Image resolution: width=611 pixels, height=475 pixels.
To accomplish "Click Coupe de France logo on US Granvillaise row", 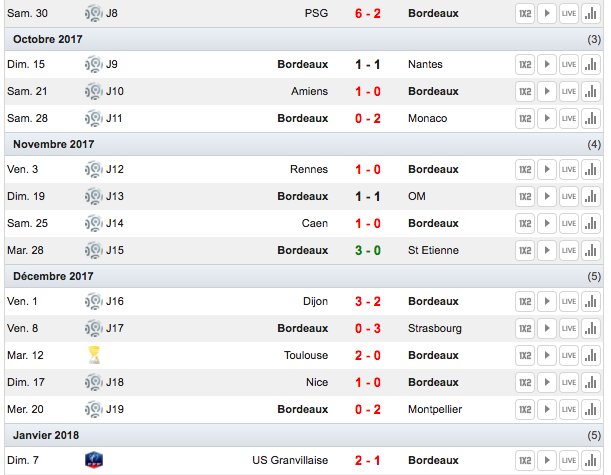I will [94, 460].
